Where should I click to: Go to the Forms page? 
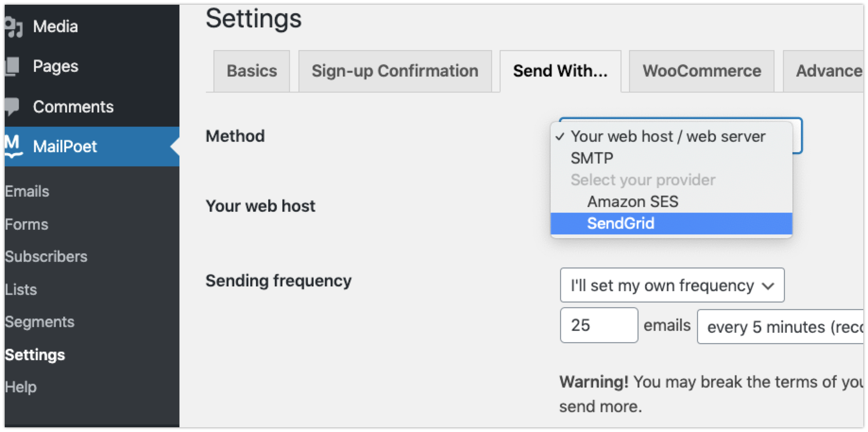[x=26, y=225]
